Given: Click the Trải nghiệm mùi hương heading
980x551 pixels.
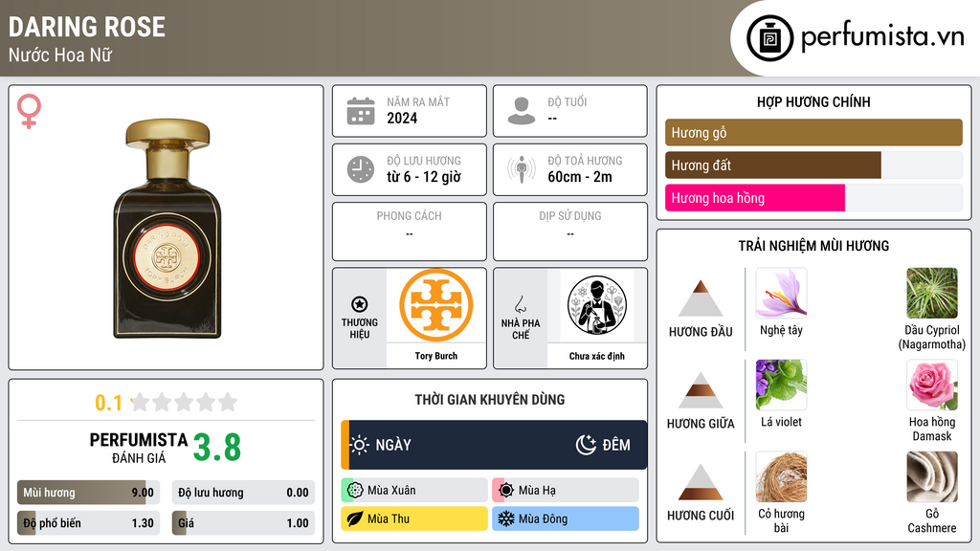Looking at the screenshot, I should tap(813, 246).
